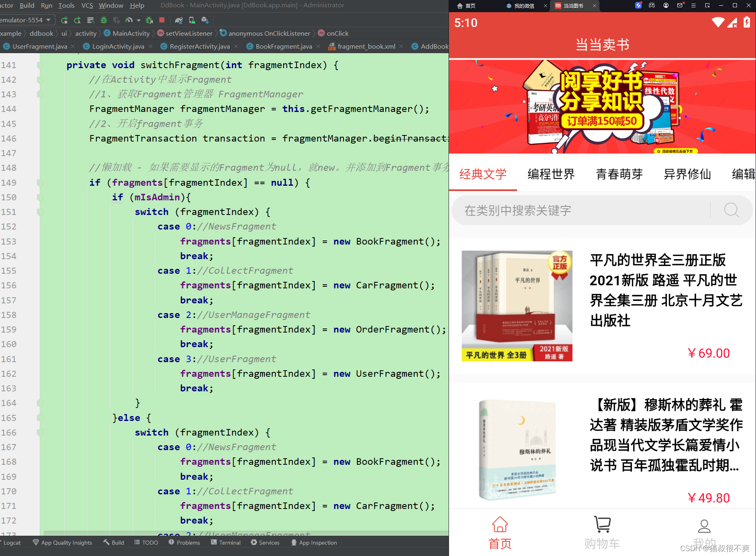Screen dimensions: 756x556
Task: Switch to RegisterActivity.java tab
Action: click(200, 46)
